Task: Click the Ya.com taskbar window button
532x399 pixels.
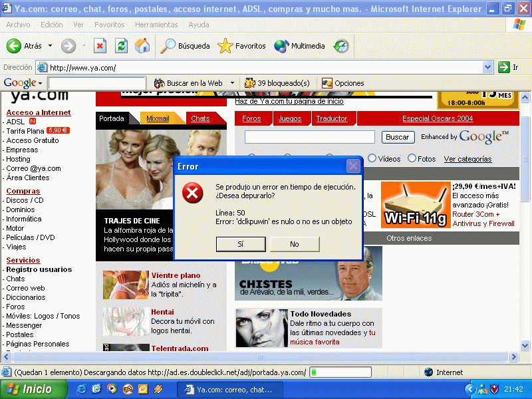Action: pos(229,390)
